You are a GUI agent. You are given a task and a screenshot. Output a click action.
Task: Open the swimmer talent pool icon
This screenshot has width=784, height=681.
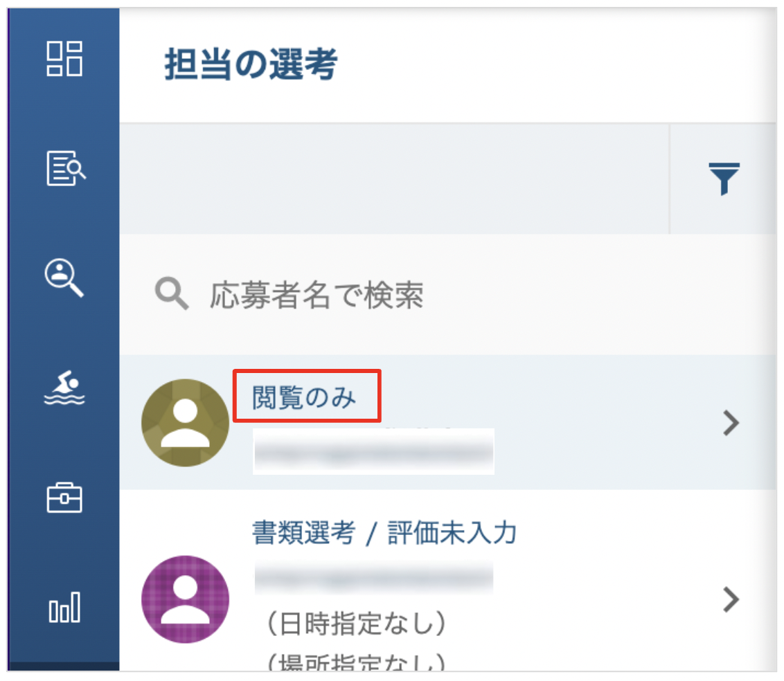click(x=64, y=388)
